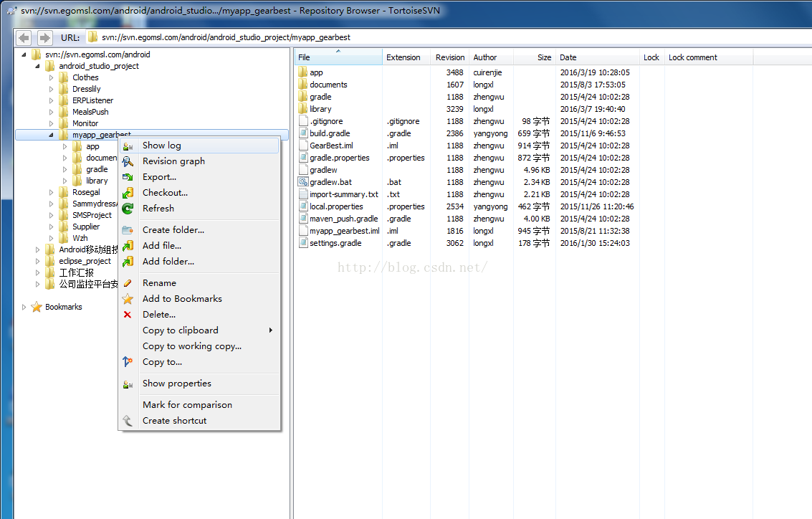Image resolution: width=812 pixels, height=519 pixels.
Task: Click the Revision graph icon
Action: coord(128,161)
